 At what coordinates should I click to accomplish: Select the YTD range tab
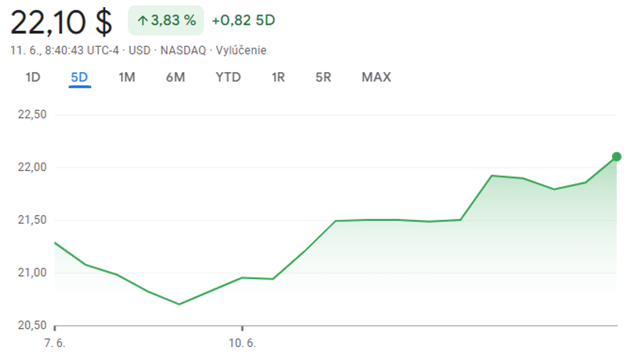coord(228,78)
